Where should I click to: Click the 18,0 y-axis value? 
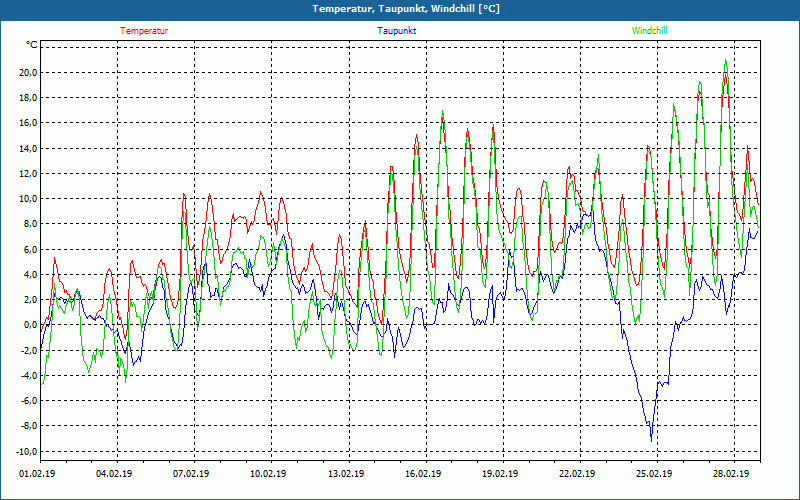point(28,97)
